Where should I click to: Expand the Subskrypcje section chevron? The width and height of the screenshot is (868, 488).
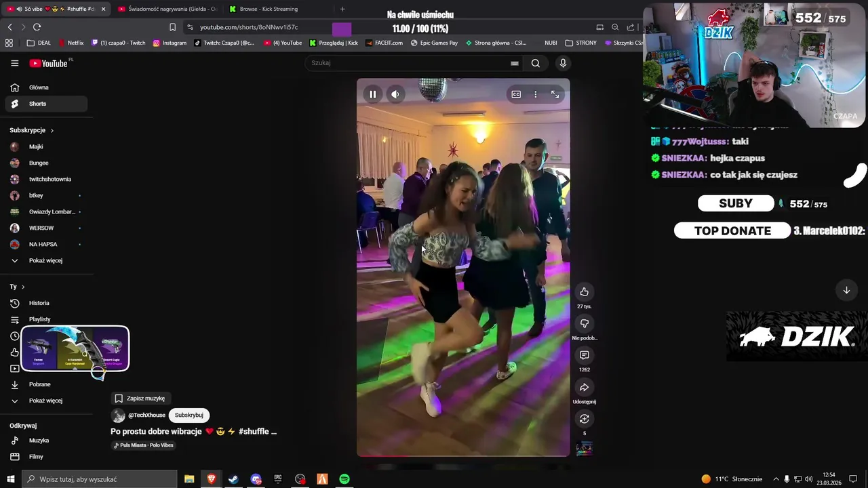coord(52,130)
